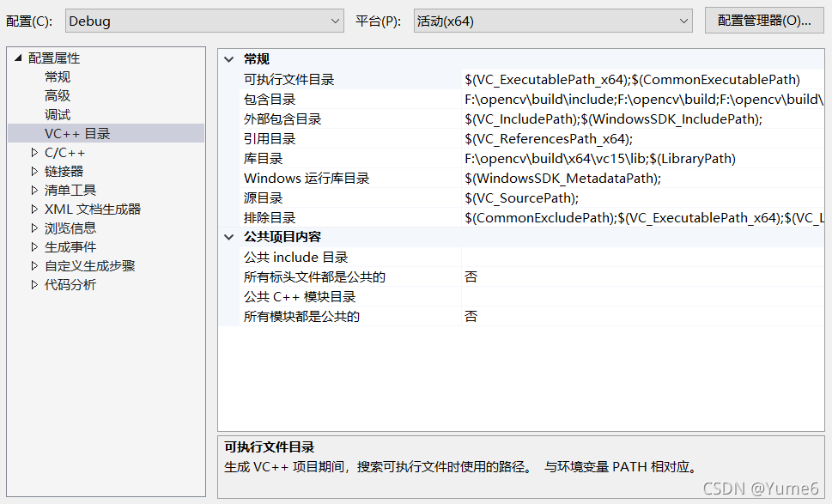This screenshot has height=504, width=832.
Task: Collapse the 常规 property section
Action: 228,59
